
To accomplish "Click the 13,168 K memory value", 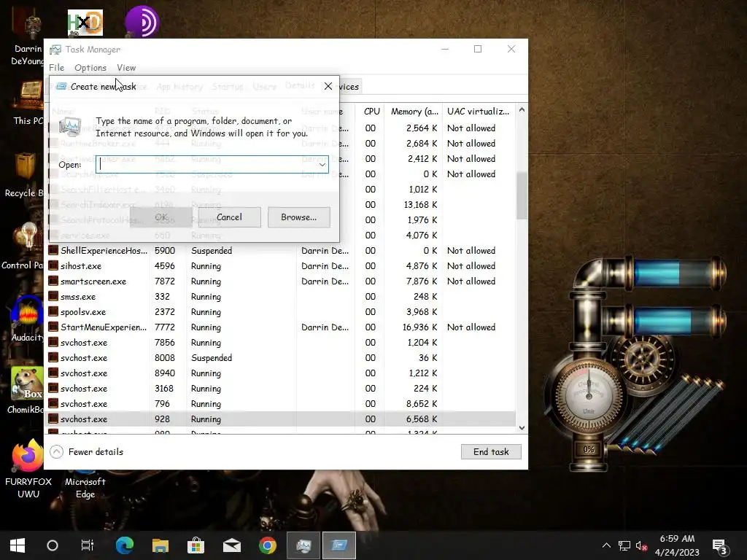I will [420, 205].
